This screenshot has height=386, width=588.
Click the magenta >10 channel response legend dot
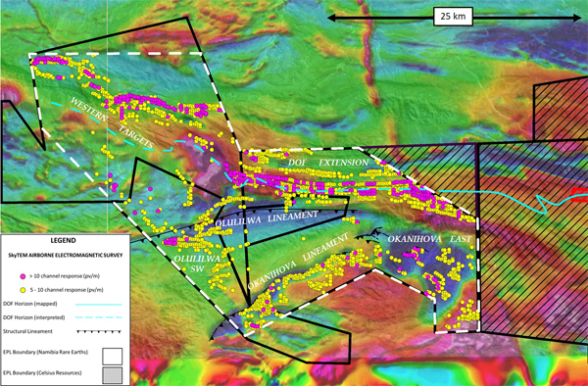click(x=23, y=276)
